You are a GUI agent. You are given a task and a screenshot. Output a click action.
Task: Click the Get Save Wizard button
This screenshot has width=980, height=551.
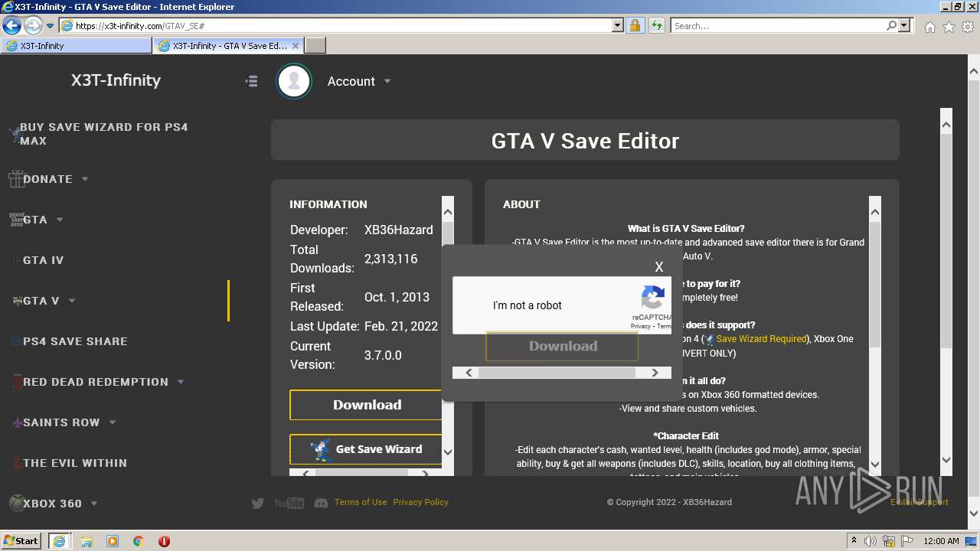(367, 449)
